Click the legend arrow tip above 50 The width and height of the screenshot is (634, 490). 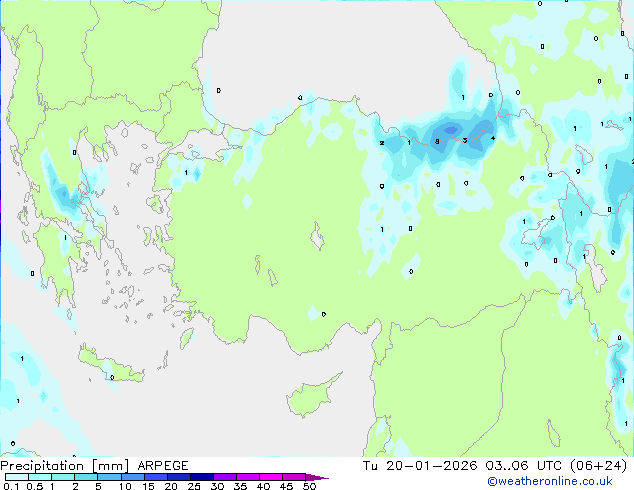317,477
